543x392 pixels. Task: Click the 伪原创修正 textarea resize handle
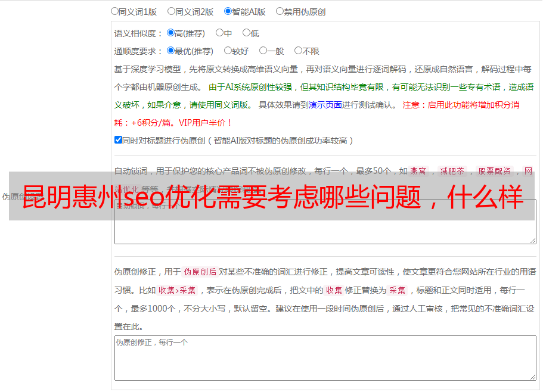pos(533,378)
